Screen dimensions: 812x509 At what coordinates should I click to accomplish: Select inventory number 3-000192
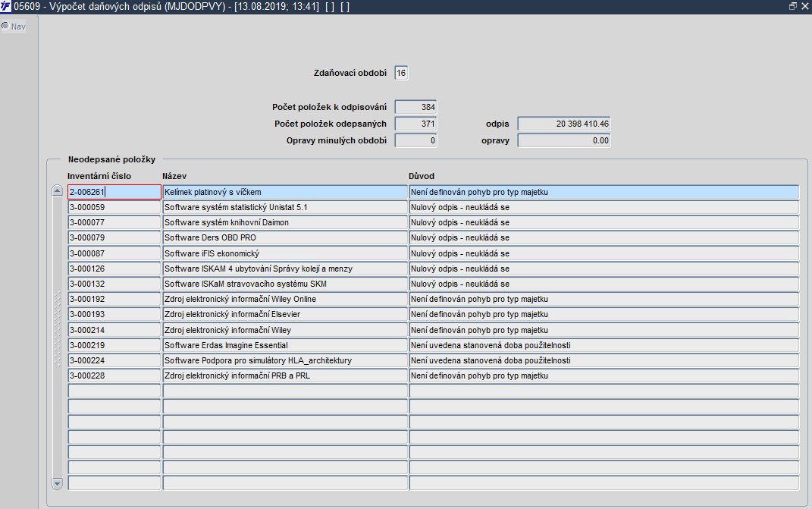coord(114,299)
